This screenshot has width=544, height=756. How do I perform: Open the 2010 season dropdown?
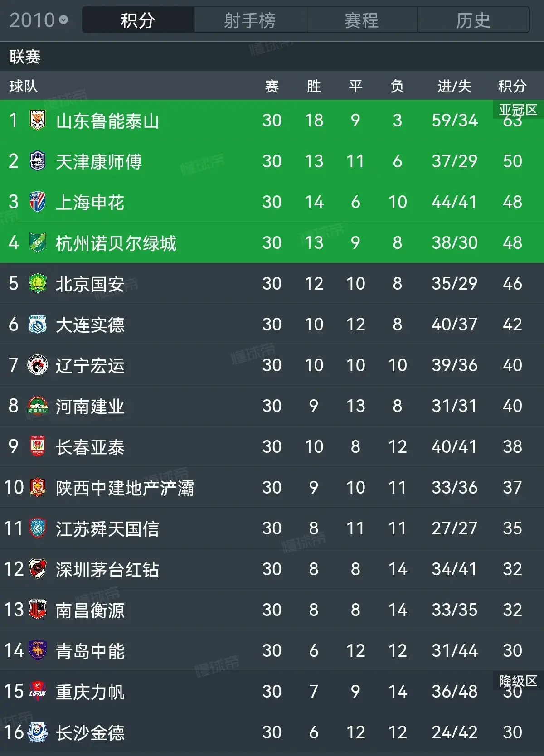[x=39, y=20]
